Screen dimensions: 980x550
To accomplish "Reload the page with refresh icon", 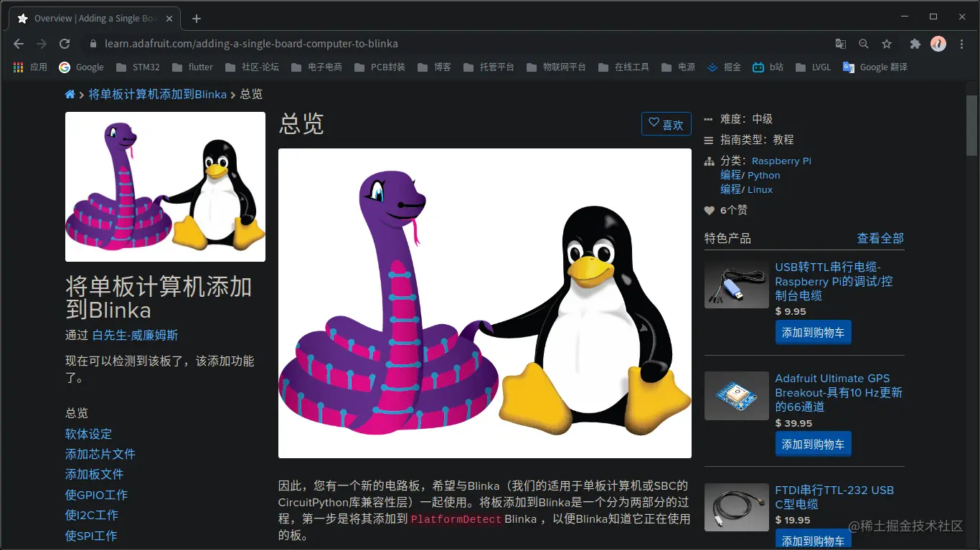I will pos(65,44).
